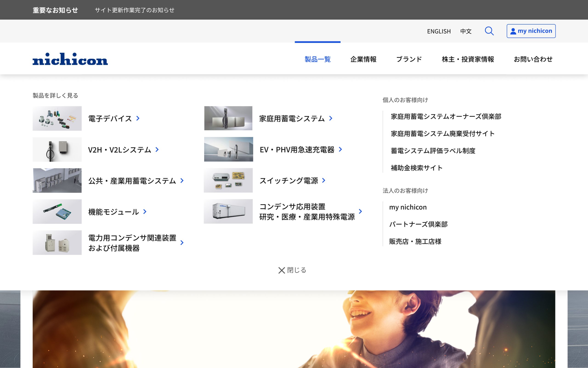Click chevron next to 電子デバイス

coord(138,118)
